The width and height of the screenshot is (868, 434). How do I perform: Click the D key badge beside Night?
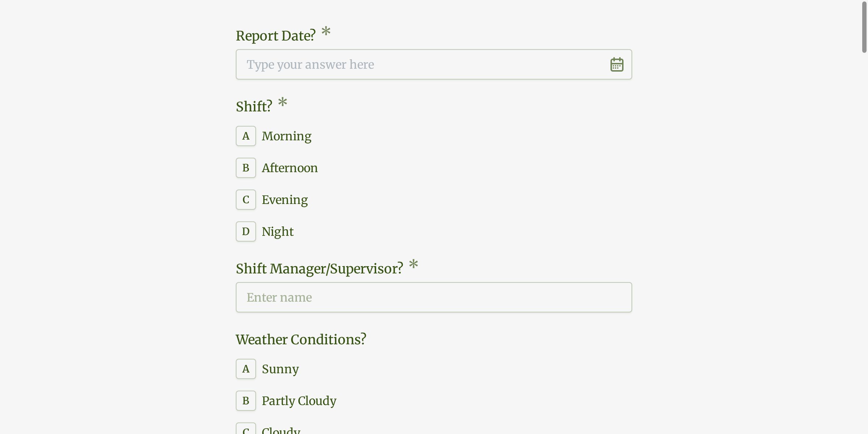(x=246, y=231)
